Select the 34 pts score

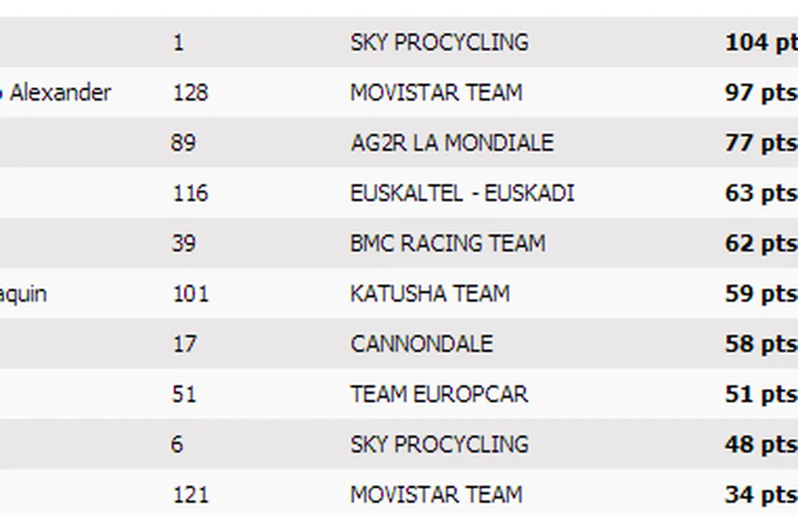760,494
